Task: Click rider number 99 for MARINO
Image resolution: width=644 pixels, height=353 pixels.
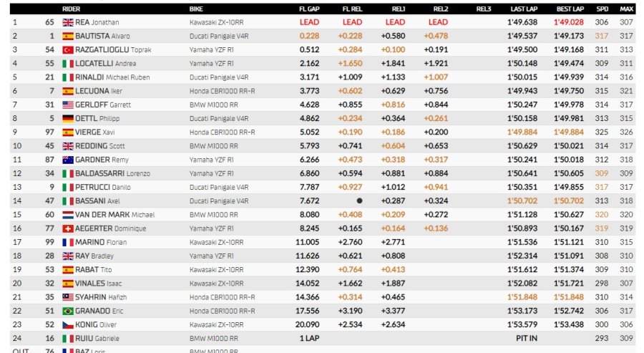Action: (x=49, y=242)
